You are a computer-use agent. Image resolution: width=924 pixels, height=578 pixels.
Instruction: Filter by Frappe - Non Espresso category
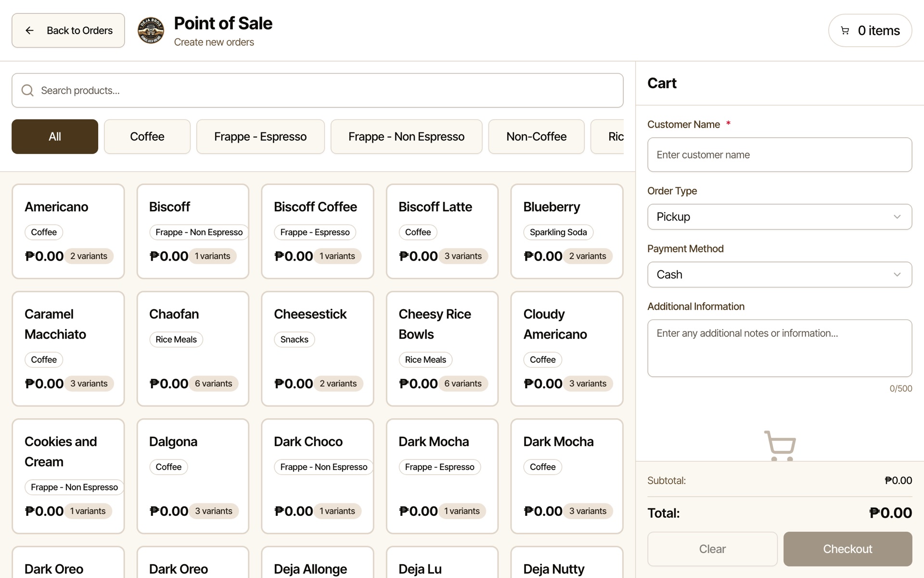(x=406, y=137)
